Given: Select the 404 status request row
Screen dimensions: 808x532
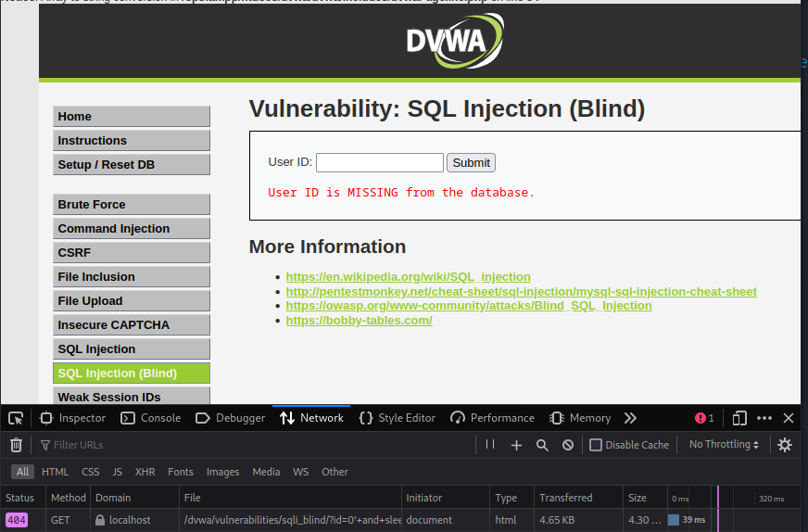Looking at the screenshot, I should pyautogui.click(x=400, y=520).
